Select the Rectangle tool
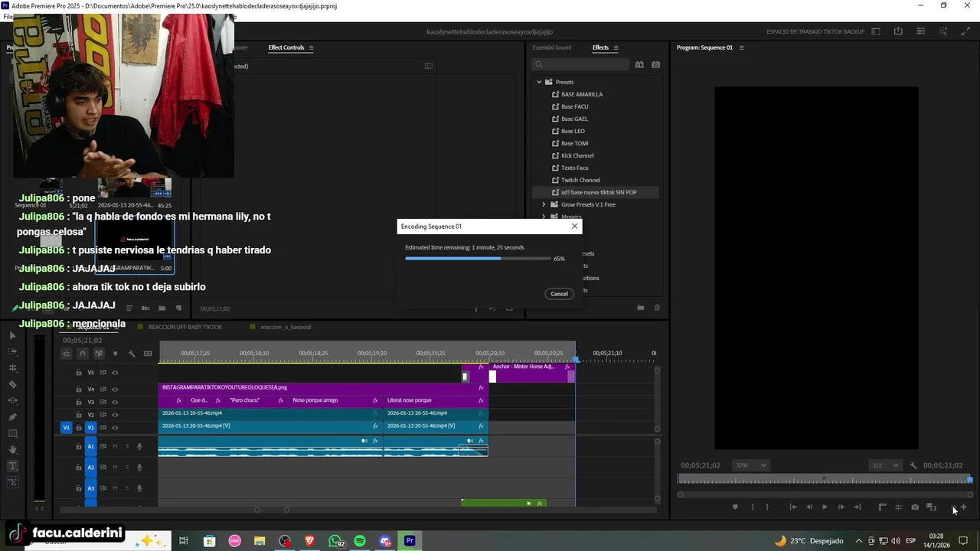 click(12, 434)
